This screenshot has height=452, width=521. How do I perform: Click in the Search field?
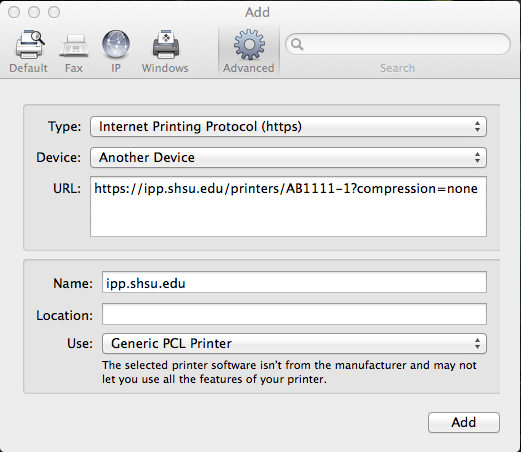click(398, 44)
